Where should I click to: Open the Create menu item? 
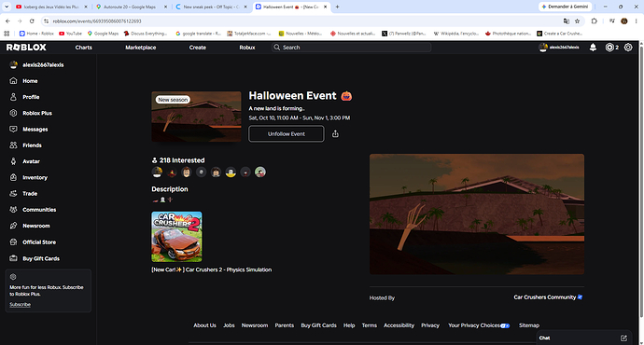pos(198,48)
